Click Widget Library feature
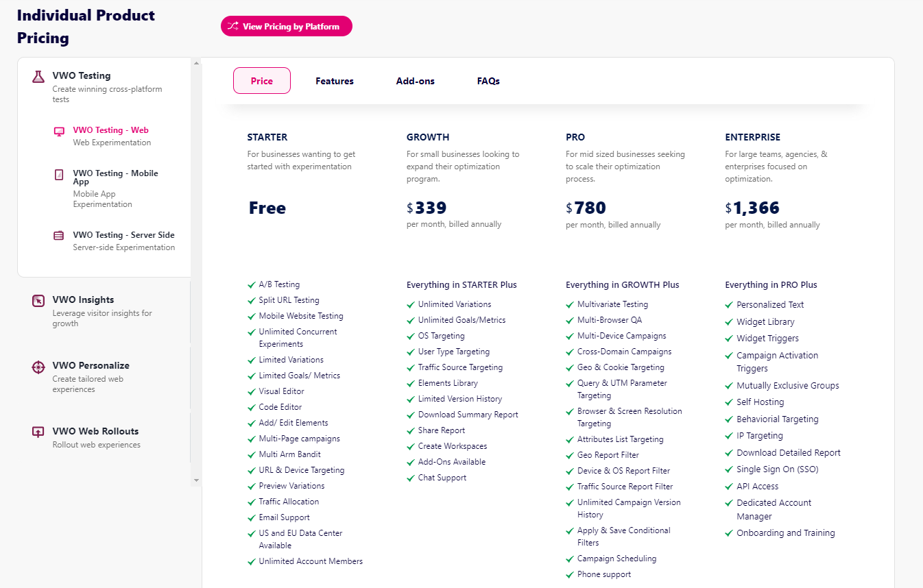Screen dimensions: 923x588 point(765,322)
